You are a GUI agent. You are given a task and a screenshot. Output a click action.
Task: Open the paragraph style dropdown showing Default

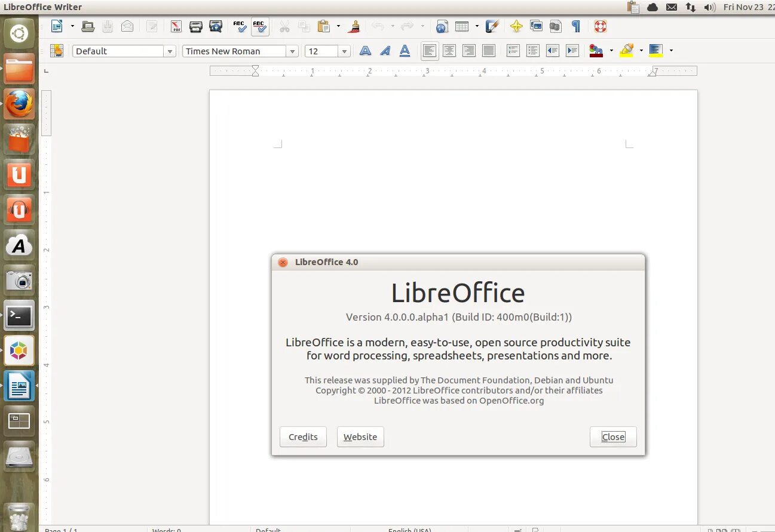click(x=170, y=51)
